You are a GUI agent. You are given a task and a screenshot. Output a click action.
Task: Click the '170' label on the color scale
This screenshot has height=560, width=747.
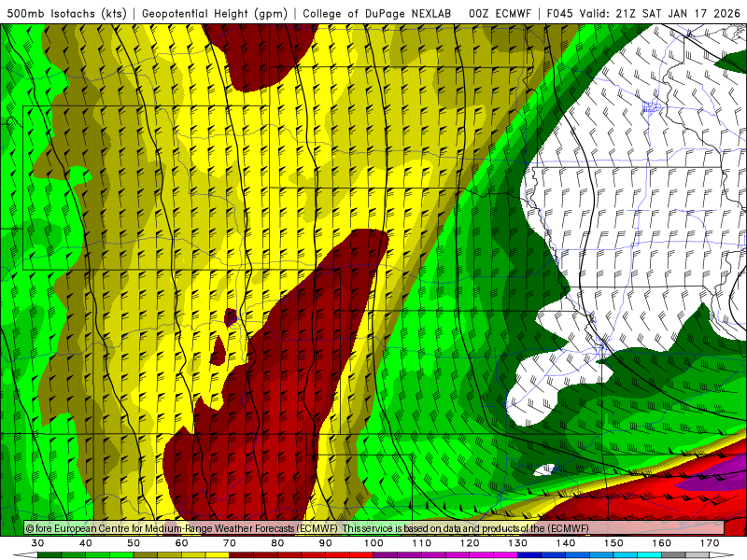point(710,543)
